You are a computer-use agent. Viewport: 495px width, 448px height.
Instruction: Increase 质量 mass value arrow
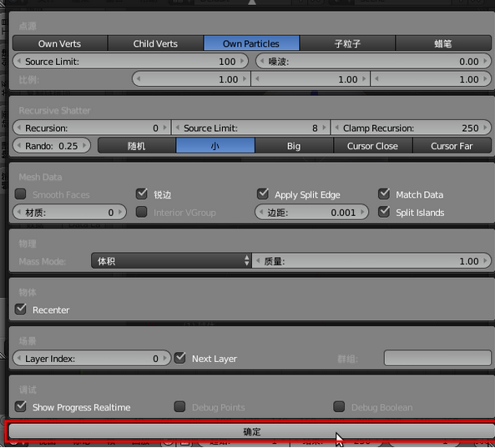485,261
